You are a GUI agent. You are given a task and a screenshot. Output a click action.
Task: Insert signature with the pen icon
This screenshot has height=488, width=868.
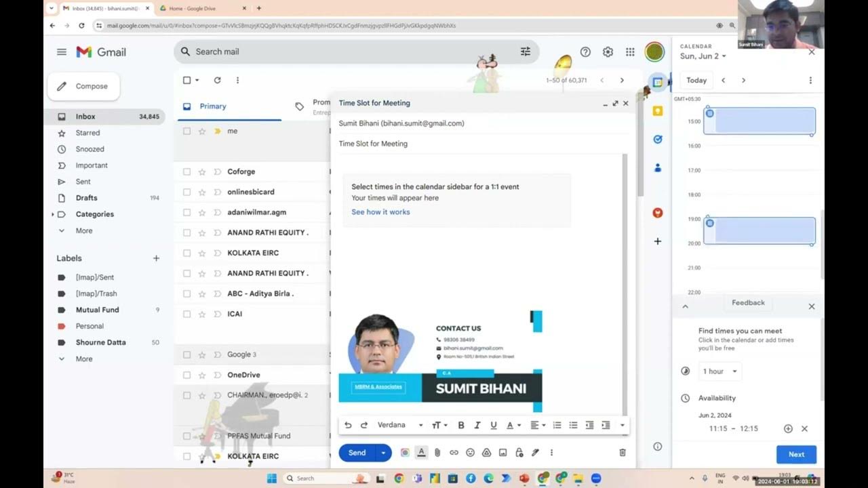pyautogui.click(x=535, y=453)
